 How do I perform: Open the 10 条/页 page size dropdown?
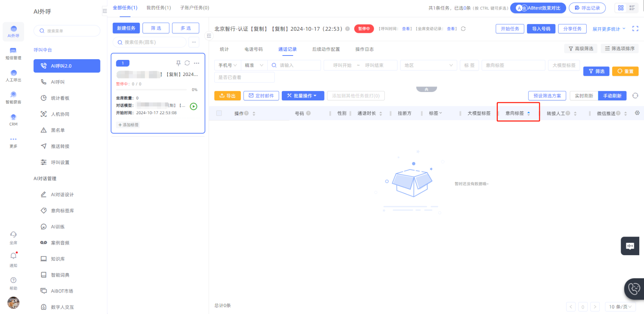click(620, 307)
